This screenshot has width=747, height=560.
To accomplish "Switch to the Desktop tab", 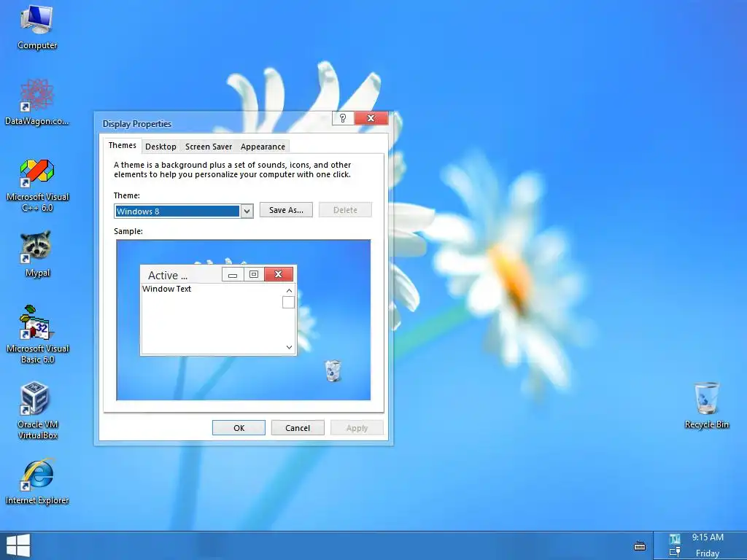I will click(160, 147).
